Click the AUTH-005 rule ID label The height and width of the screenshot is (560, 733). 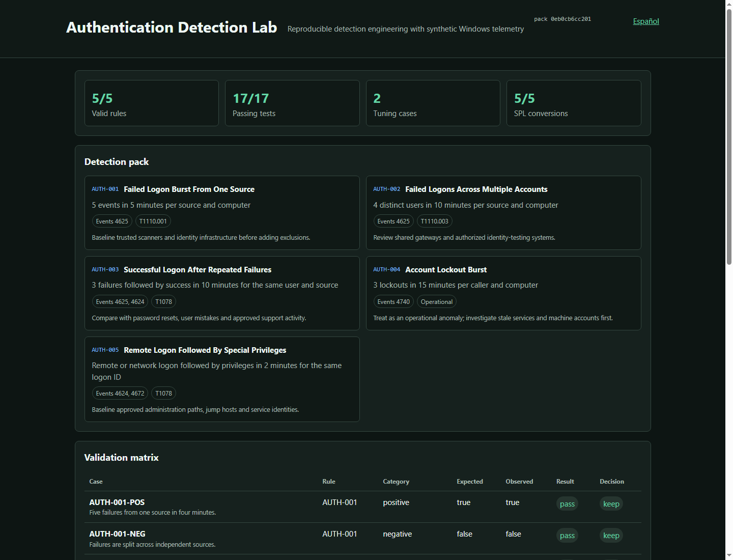pyautogui.click(x=105, y=350)
